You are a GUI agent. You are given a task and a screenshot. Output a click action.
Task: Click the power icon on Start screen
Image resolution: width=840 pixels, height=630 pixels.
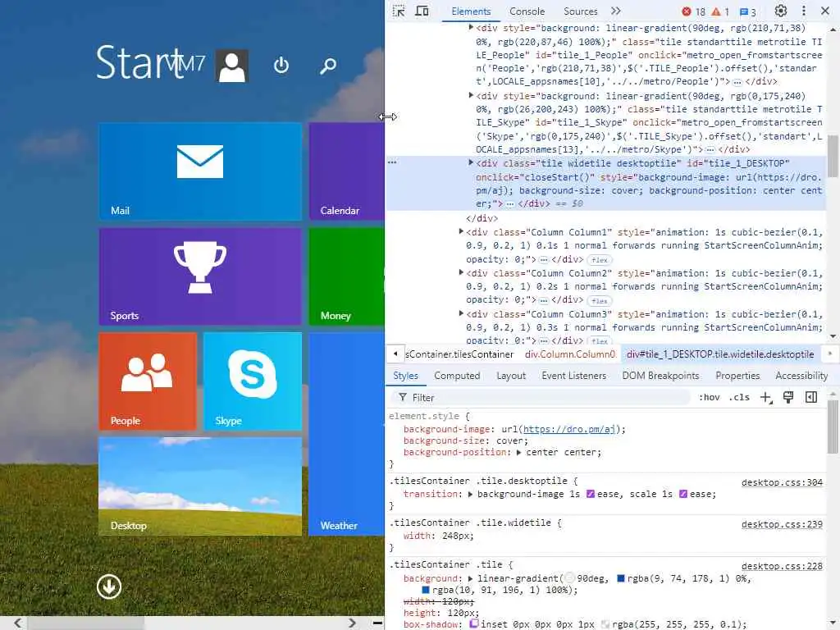pos(281,66)
